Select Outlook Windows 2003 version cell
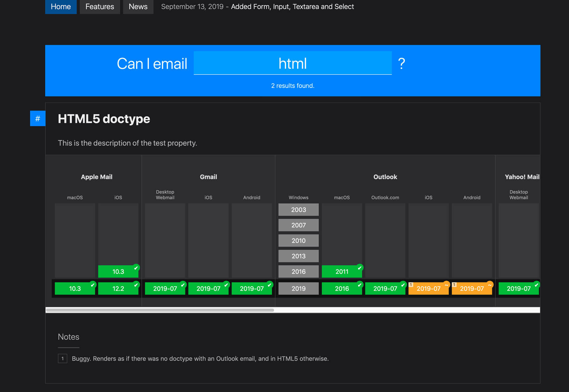This screenshot has width=569, height=392. 298,210
